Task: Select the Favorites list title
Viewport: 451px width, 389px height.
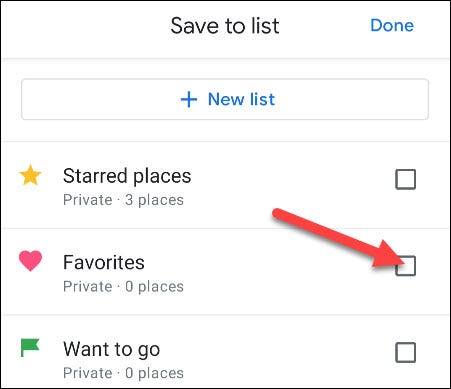Action: click(x=104, y=262)
